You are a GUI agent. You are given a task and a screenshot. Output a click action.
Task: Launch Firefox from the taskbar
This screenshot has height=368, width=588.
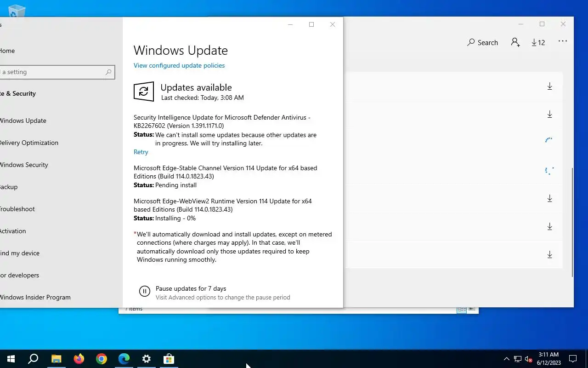79,359
